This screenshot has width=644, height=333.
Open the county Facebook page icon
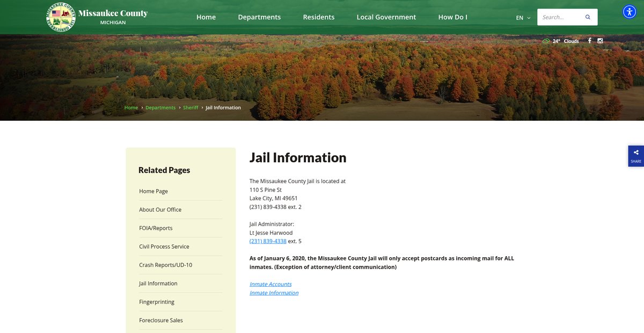click(590, 41)
